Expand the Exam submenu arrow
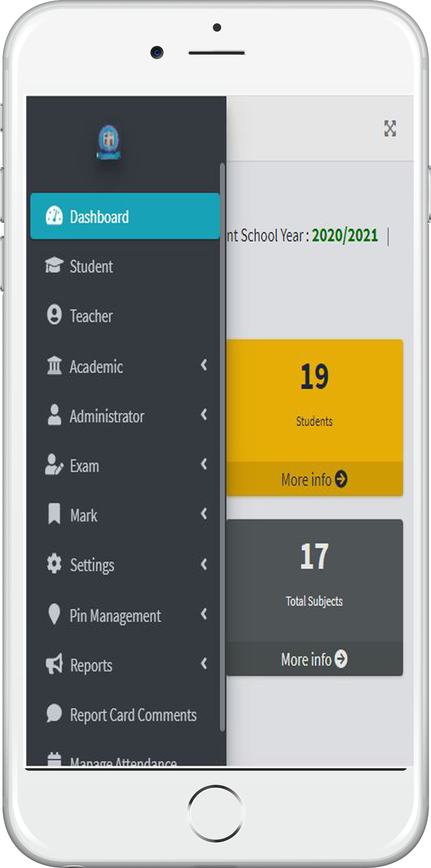 pos(204,465)
